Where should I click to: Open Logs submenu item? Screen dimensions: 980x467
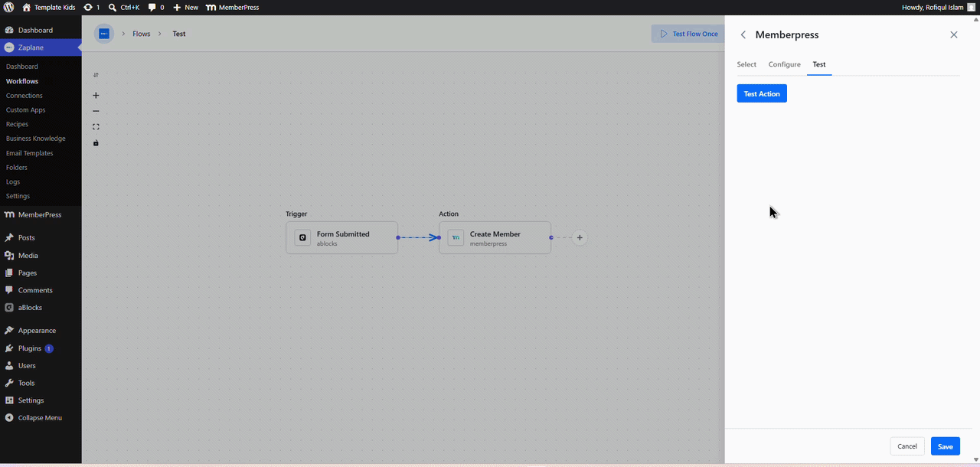(x=13, y=181)
